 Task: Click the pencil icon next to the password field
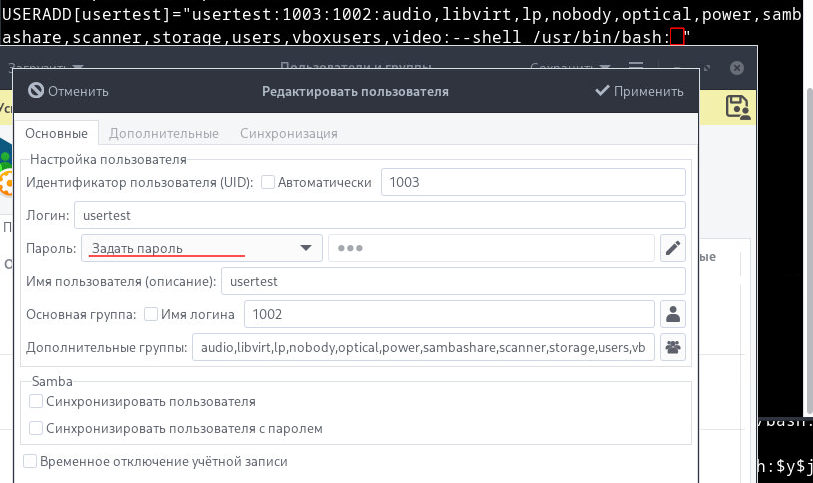tap(673, 248)
